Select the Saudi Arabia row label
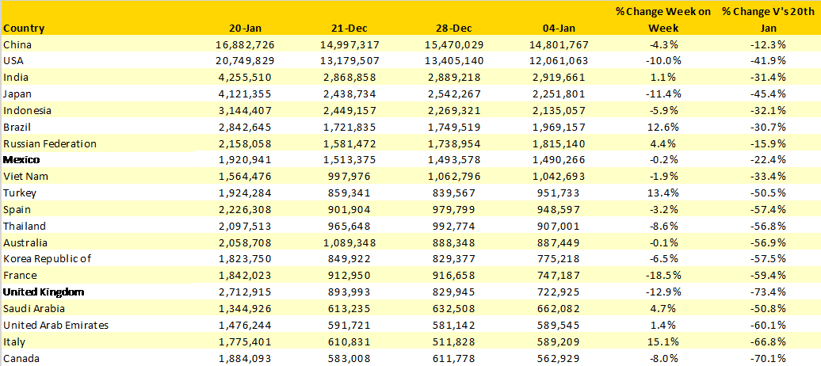821x366 pixels. (x=34, y=309)
